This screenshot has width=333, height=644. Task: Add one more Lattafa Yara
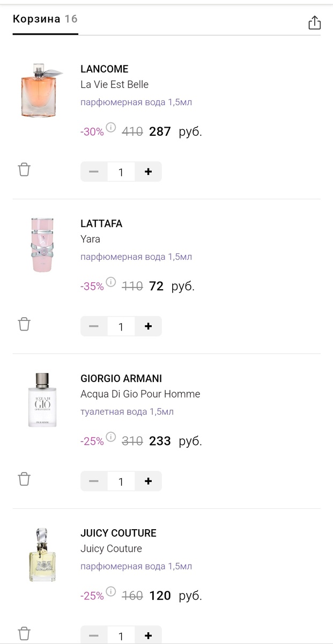click(x=148, y=326)
